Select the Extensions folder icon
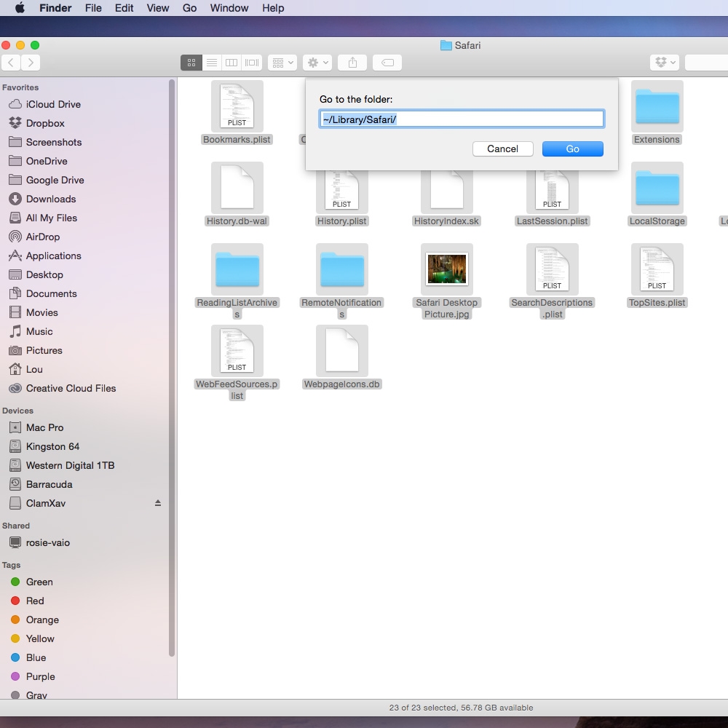The image size is (728, 728). (657, 106)
